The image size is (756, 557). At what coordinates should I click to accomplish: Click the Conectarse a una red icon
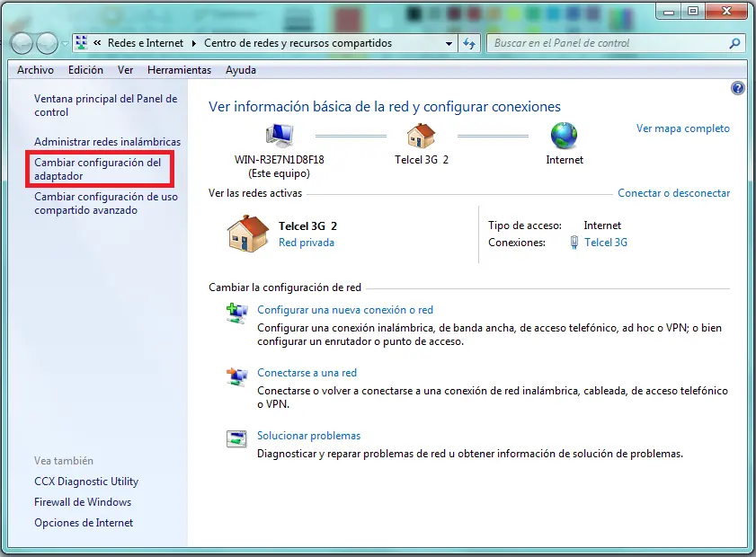click(236, 376)
